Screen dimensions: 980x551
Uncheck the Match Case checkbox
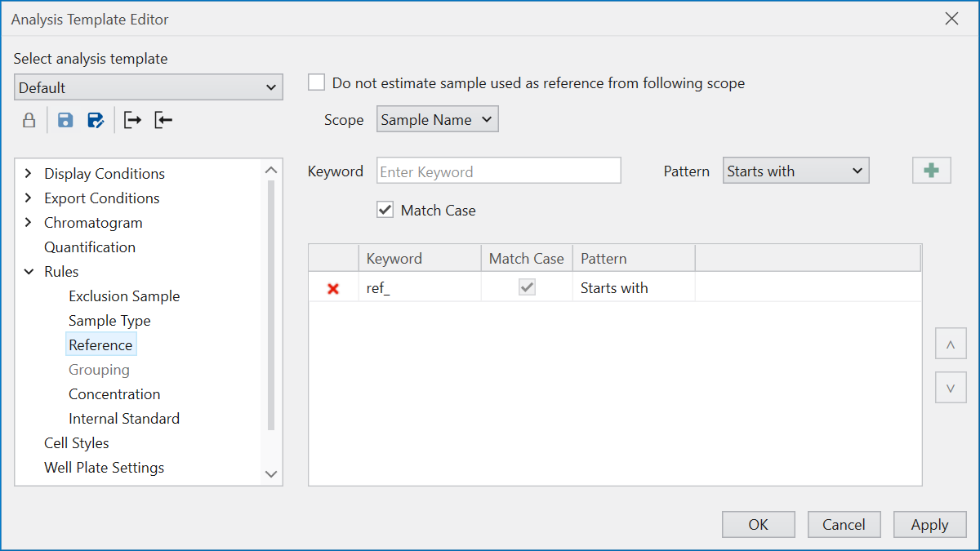[385, 211]
